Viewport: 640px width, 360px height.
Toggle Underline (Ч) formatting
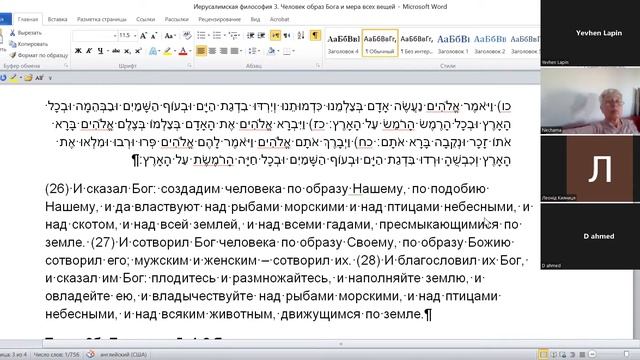pos(100,51)
